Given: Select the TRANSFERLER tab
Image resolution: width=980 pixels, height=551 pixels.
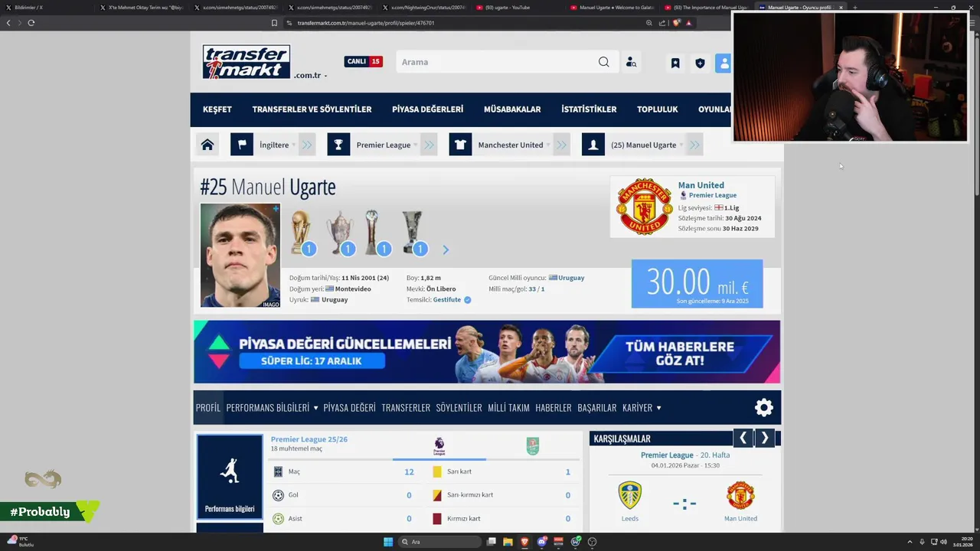Looking at the screenshot, I should (406, 408).
